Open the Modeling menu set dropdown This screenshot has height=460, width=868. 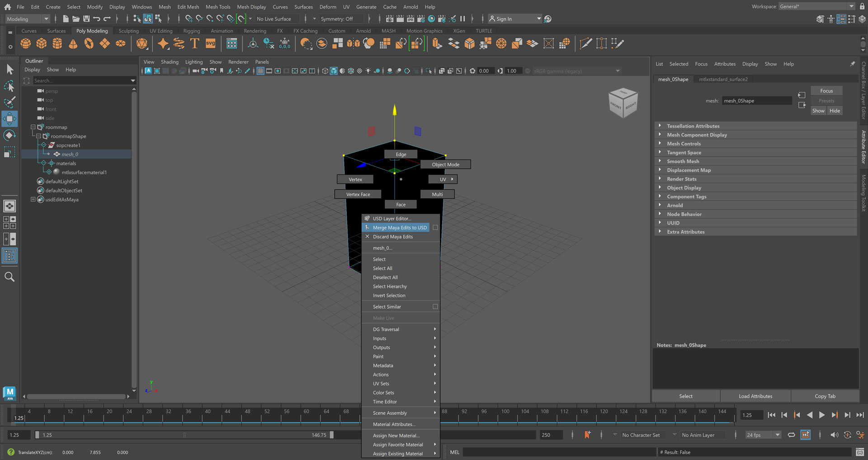(x=27, y=19)
